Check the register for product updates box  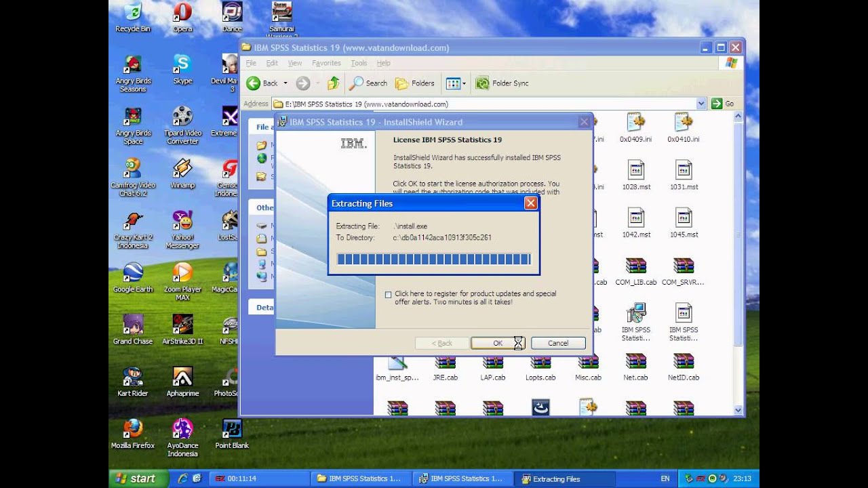pos(388,294)
